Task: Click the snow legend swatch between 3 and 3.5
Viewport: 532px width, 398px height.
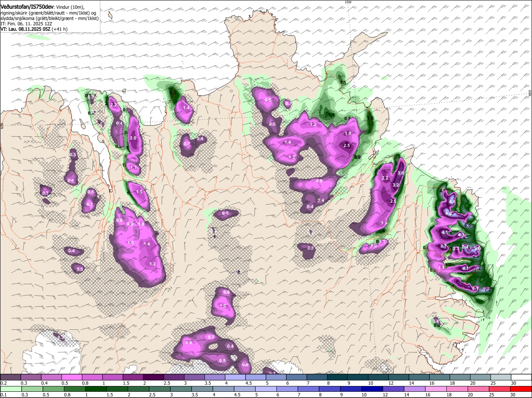Action: click(x=195, y=377)
